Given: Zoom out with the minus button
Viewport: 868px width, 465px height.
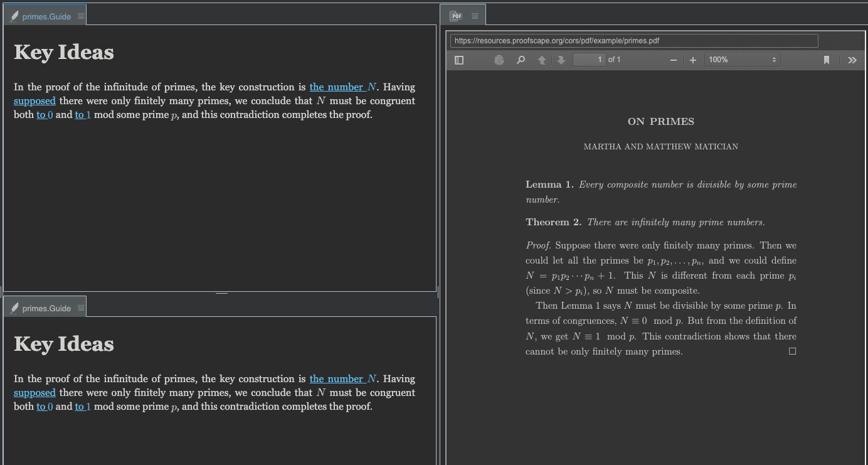Looking at the screenshot, I should click(x=674, y=60).
